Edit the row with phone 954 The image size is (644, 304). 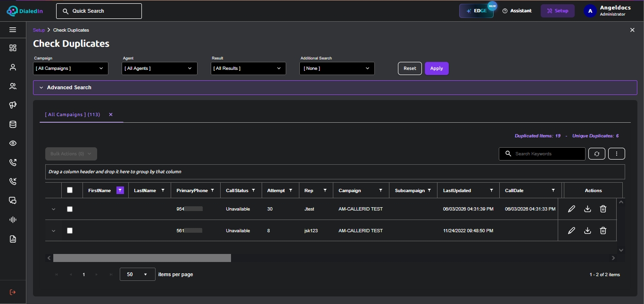(x=571, y=209)
